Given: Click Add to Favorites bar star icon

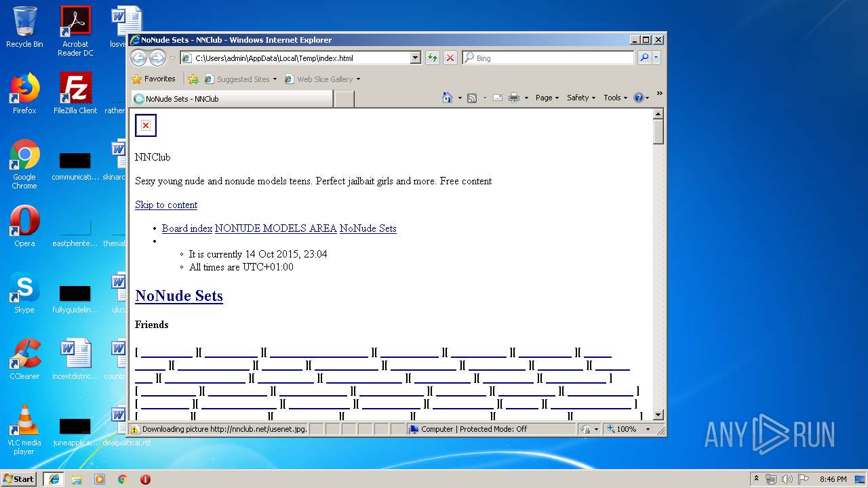Looking at the screenshot, I should [x=193, y=79].
